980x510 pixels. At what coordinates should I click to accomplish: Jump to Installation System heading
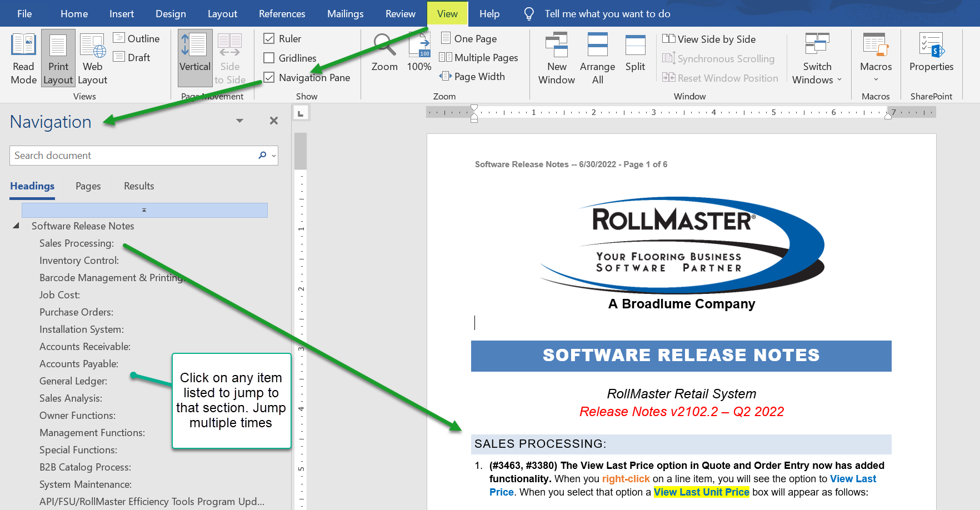82,329
